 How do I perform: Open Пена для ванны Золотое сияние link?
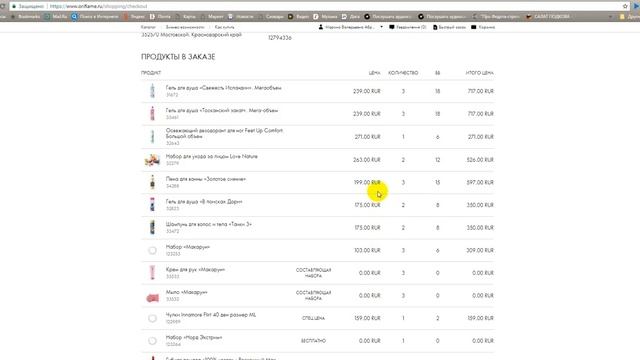206,179
